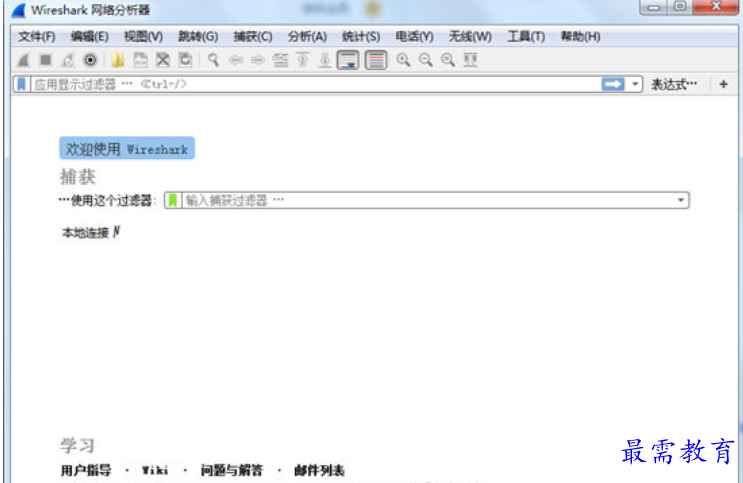Zoom in the main window text
Viewport: 743px width, 483px height.
coord(403,60)
